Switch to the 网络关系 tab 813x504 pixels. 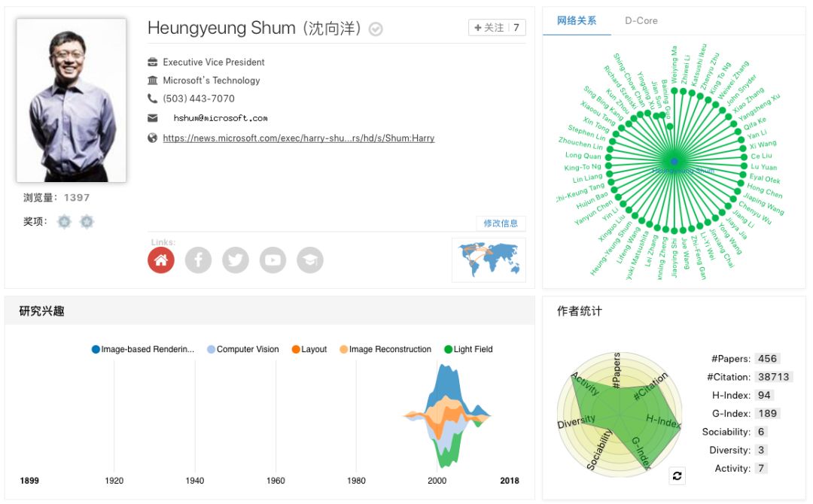tap(577, 20)
